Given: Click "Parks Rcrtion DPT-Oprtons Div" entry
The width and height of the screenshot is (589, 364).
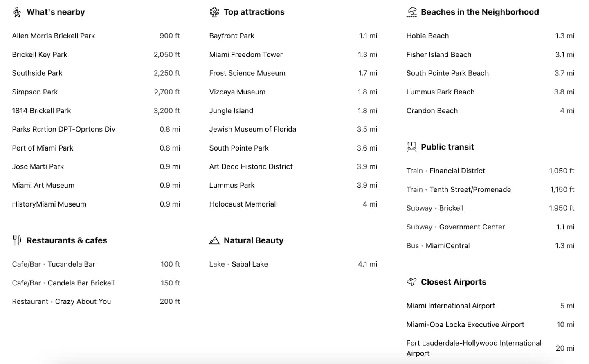Looking at the screenshot, I should (x=64, y=129).
